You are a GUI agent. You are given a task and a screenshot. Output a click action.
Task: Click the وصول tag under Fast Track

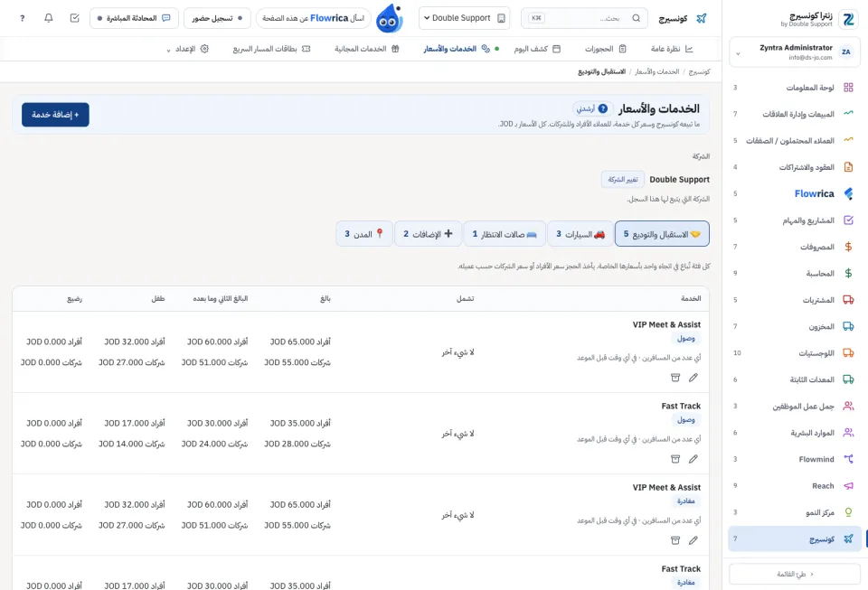[686, 420]
